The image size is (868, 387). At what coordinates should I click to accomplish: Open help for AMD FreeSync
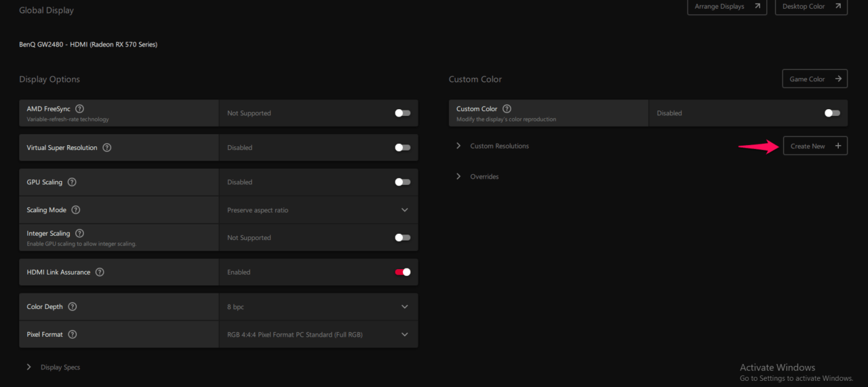[x=80, y=108]
